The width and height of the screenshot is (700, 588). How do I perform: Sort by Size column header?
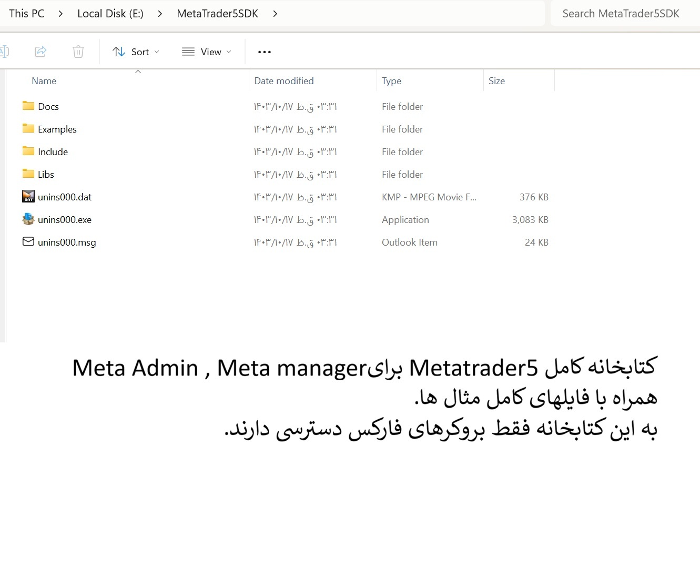pos(497,81)
